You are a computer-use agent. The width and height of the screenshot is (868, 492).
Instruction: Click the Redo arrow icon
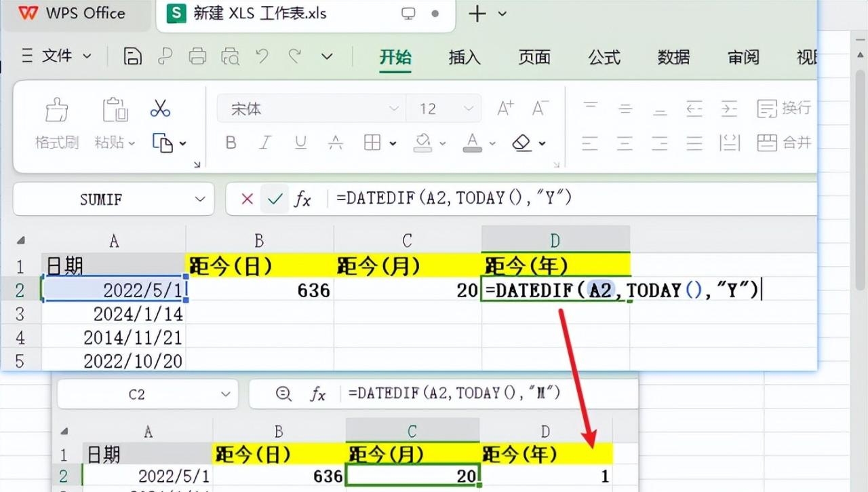click(294, 56)
